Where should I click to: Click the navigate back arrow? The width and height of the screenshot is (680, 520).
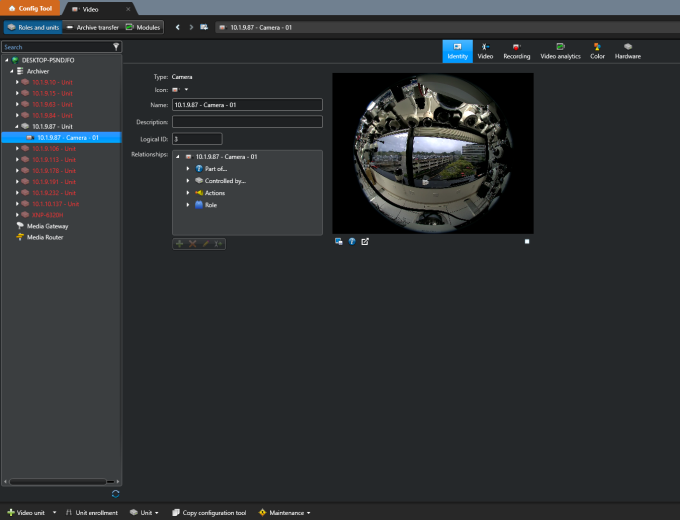(x=178, y=27)
